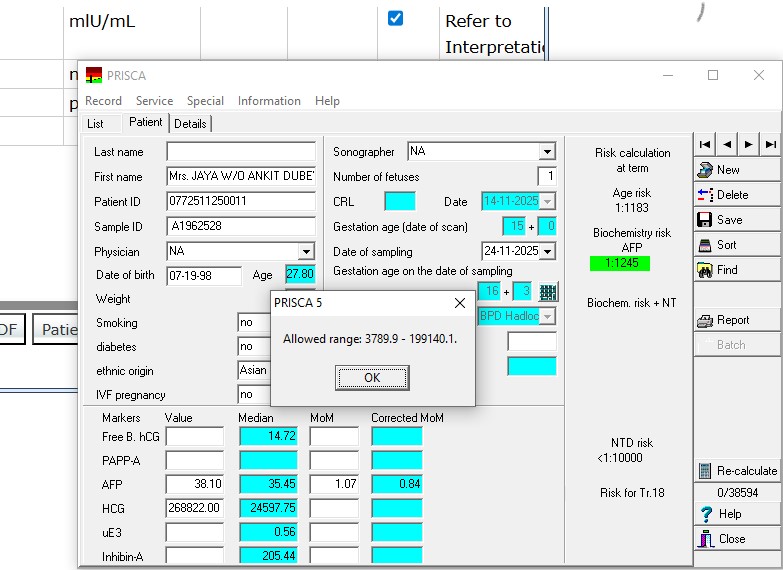Close the PRISCA 5 allowed range dialog

click(x=460, y=303)
